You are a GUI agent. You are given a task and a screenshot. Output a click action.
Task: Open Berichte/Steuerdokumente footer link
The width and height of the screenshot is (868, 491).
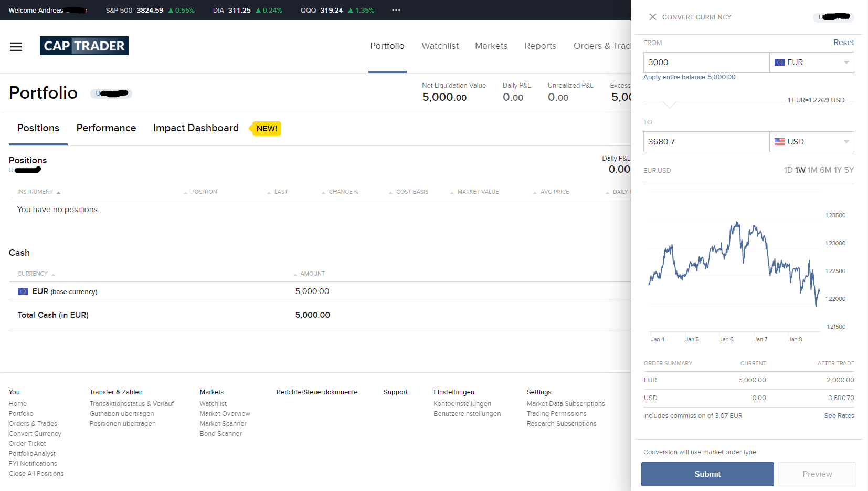point(317,392)
